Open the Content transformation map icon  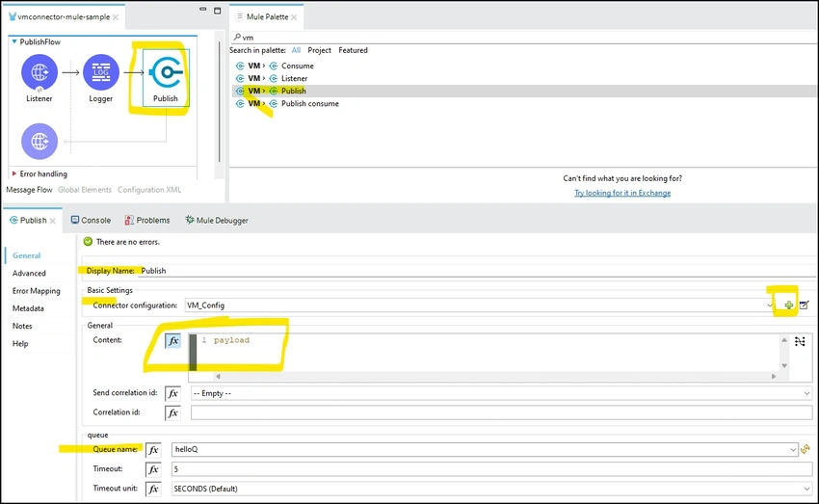click(800, 341)
